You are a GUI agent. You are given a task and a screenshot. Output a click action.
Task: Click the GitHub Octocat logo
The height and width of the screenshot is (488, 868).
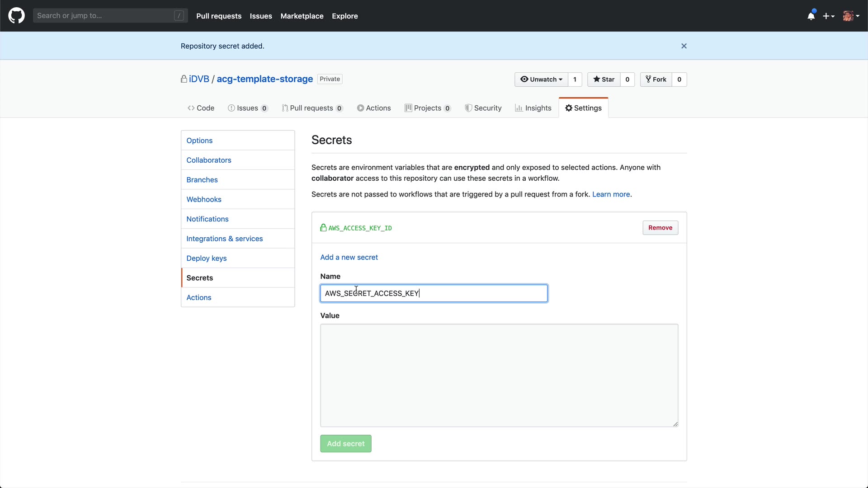point(16,16)
